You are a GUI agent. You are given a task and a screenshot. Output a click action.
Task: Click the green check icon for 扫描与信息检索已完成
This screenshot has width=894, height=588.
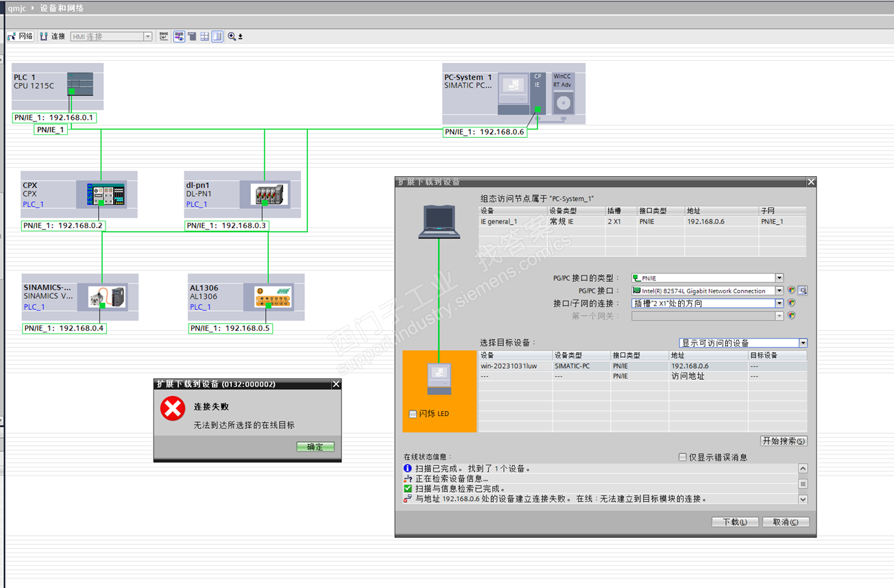click(409, 489)
